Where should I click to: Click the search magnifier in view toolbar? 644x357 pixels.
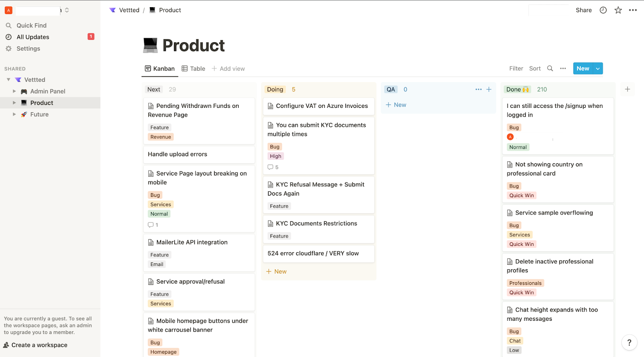tap(550, 68)
